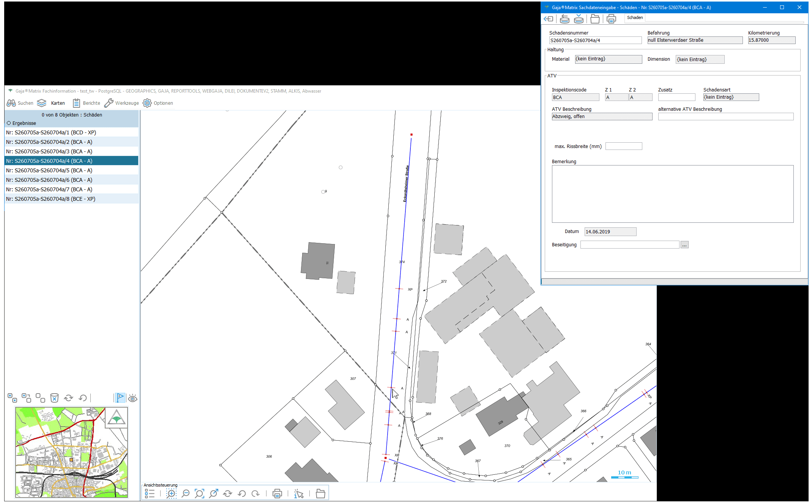Select the Ergebnisse radio button

coord(9,123)
